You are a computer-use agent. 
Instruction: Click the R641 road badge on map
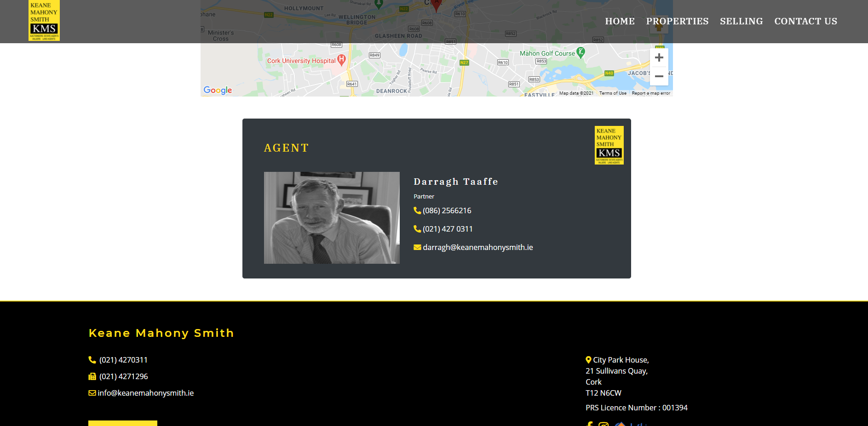(352, 84)
